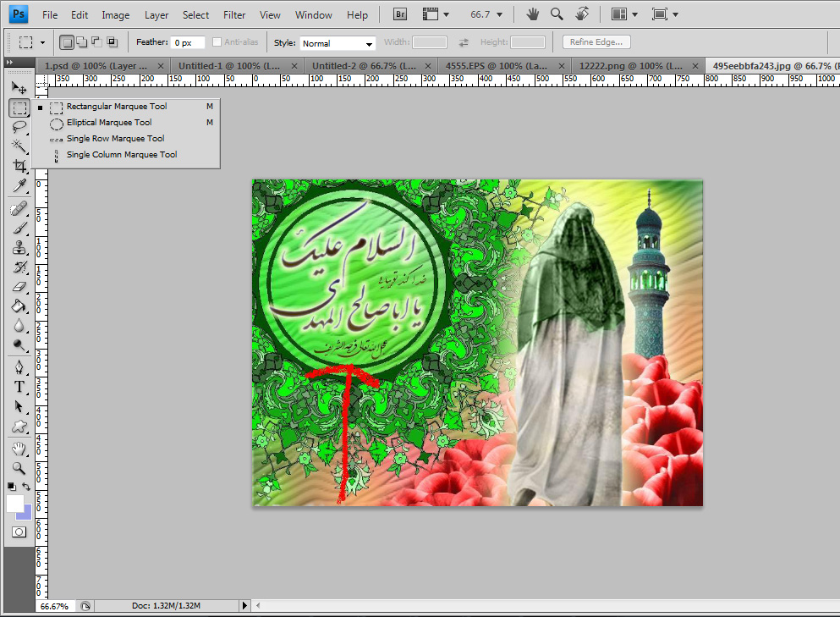Open the Style dropdown set to Normal
This screenshot has height=617, width=840.
tap(337, 43)
